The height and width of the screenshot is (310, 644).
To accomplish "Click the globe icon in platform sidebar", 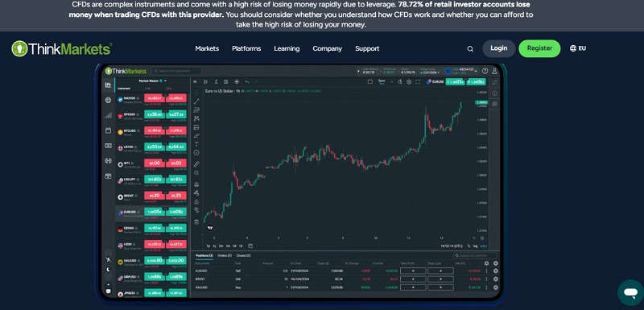I will click(108, 100).
